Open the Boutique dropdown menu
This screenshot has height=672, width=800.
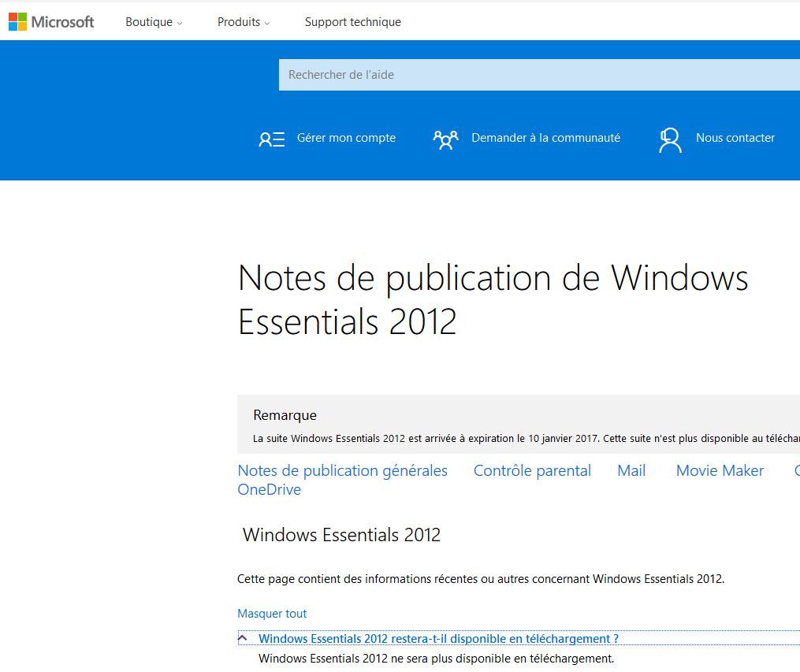tap(154, 22)
